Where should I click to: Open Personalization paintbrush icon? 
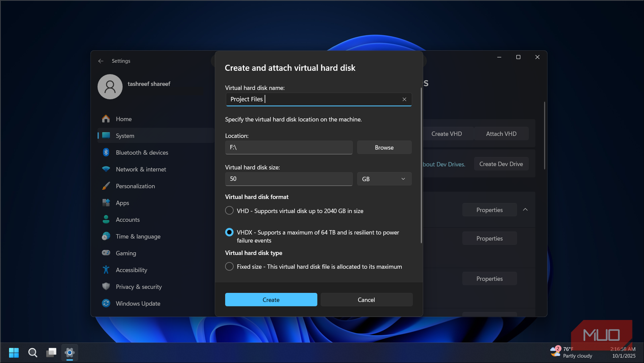click(106, 186)
